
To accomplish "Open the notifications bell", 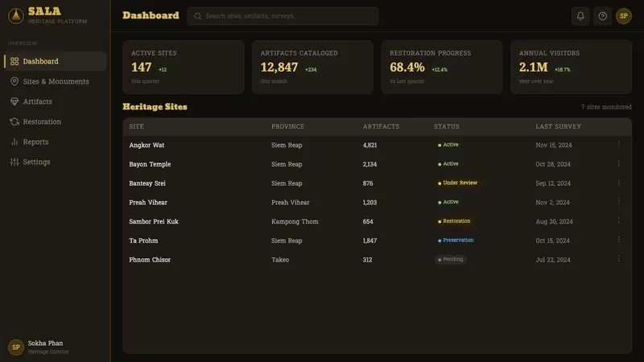I will click(580, 16).
